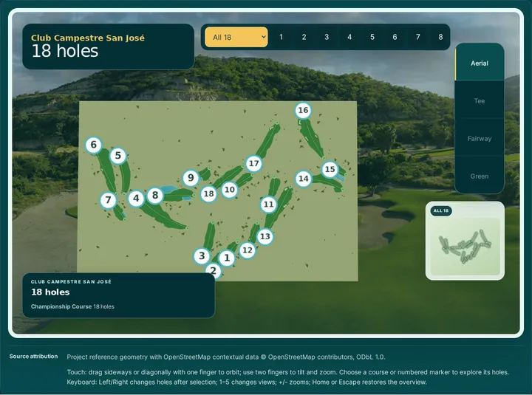Screen dimensions: 532x395
Task: Click the ALL 18 minimap badge
Action: tap(440, 210)
